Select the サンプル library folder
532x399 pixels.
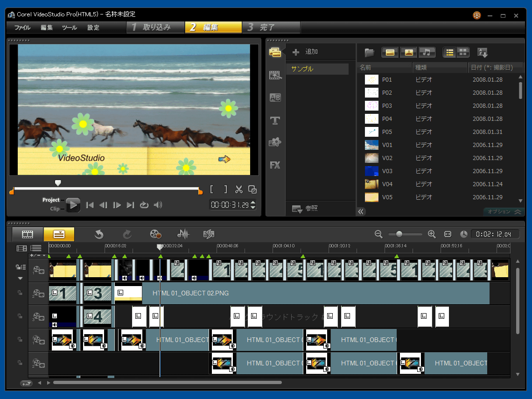point(317,69)
